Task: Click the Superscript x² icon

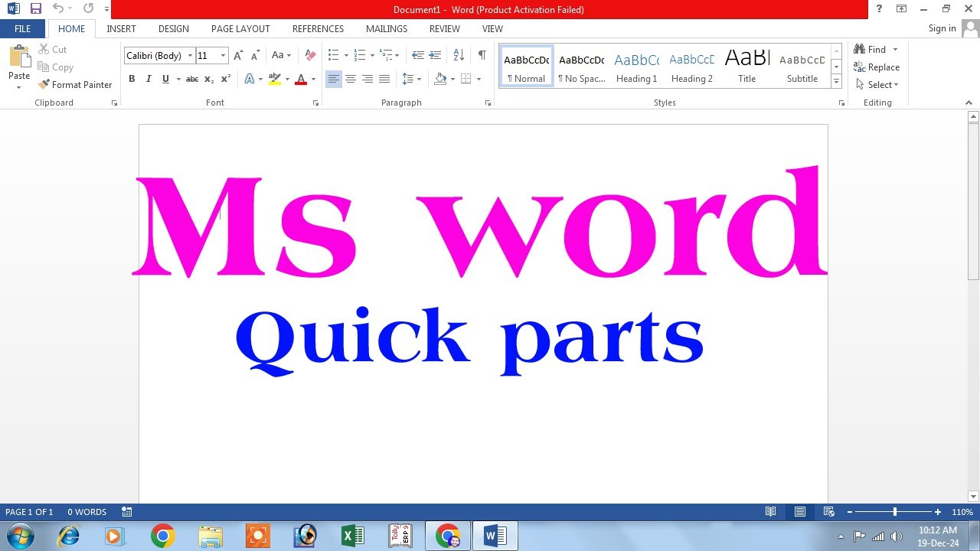Action: coord(226,79)
